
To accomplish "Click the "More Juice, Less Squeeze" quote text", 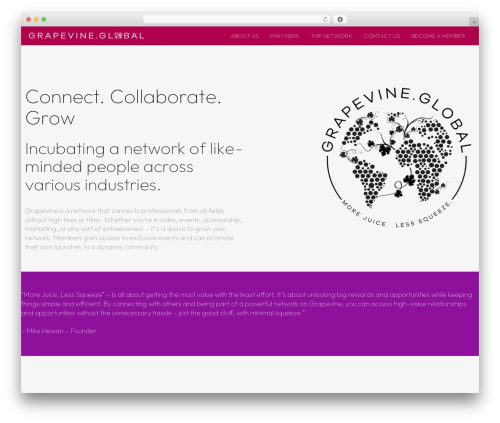I will pyautogui.click(x=247, y=304).
